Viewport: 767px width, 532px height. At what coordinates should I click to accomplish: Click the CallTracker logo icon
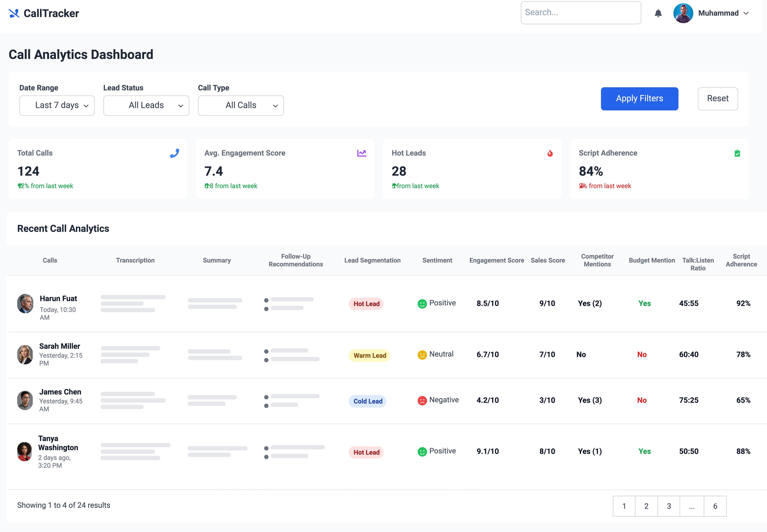(x=14, y=13)
